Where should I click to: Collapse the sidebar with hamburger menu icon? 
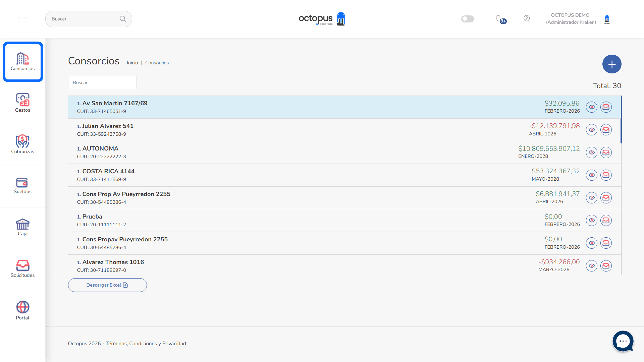pos(22,19)
